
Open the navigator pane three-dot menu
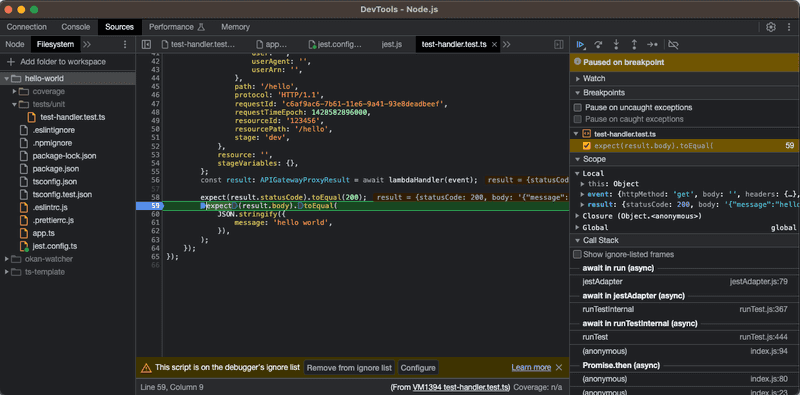click(125, 44)
